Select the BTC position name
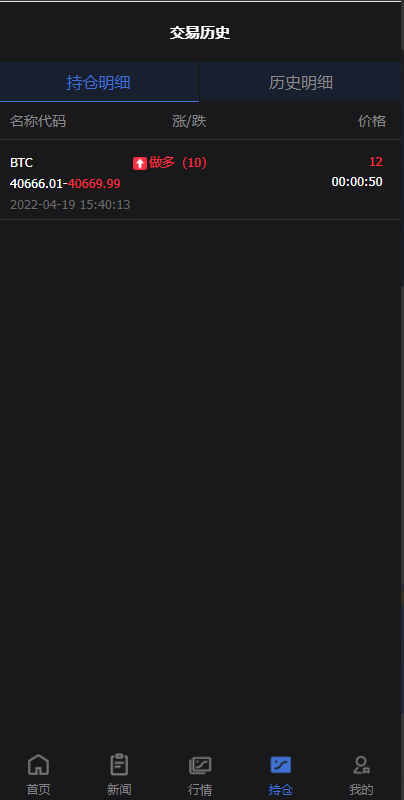The height and width of the screenshot is (800, 404). pyautogui.click(x=21, y=163)
